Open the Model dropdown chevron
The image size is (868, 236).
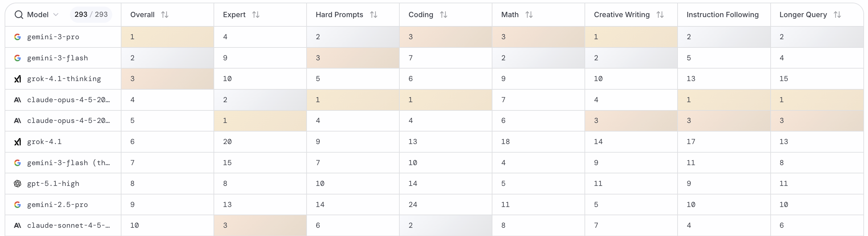pos(56,15)
